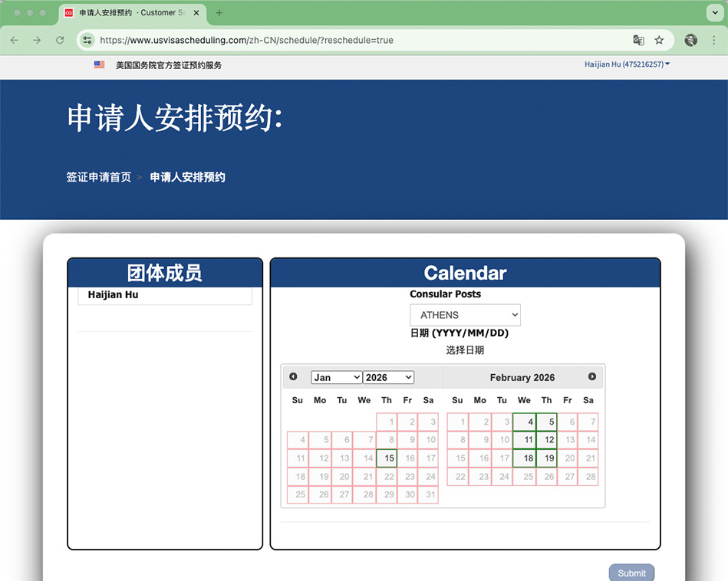728x581 pixels.
Task: Open Chrome three-dot menu
Action: pyautogui.click(x=713, y=40)
